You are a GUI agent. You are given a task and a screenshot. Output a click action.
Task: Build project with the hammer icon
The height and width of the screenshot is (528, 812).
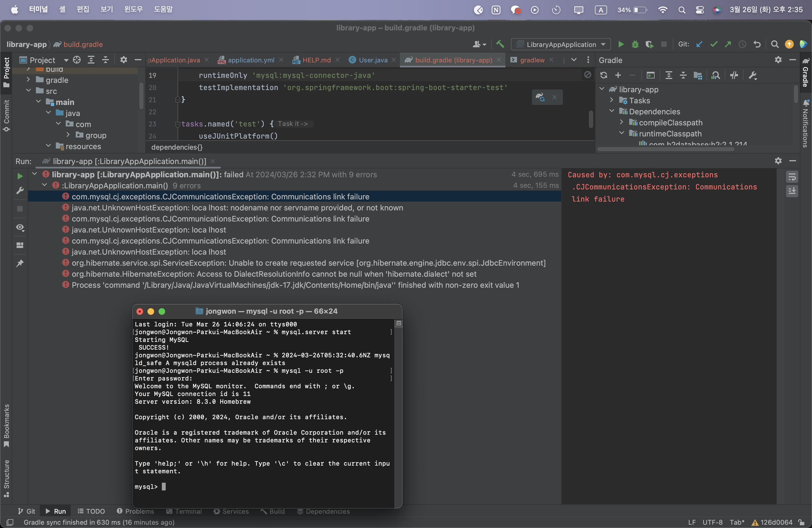click(500, 44)
